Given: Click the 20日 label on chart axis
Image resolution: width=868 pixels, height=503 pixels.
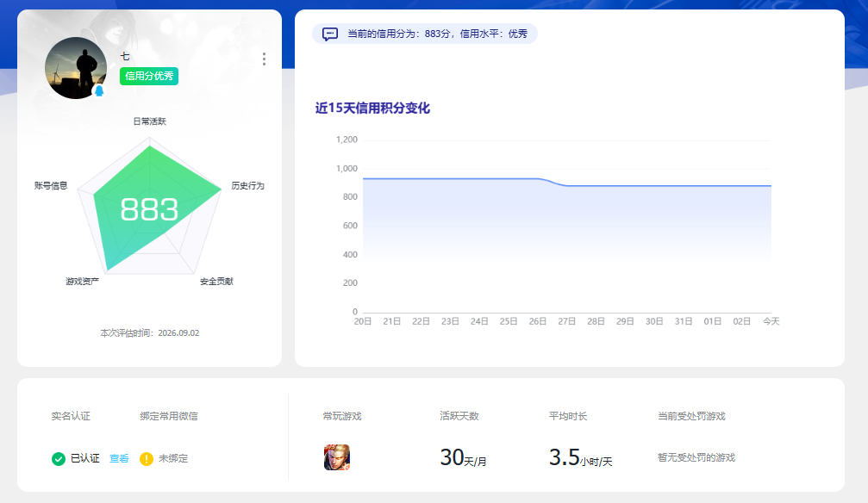Looking at the screenshot, I should coord(363,321).
